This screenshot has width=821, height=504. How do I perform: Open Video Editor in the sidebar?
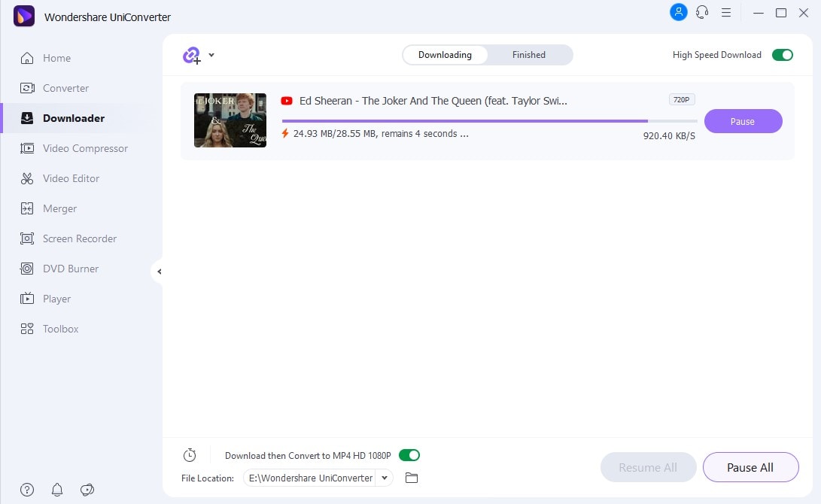point(59,178)
